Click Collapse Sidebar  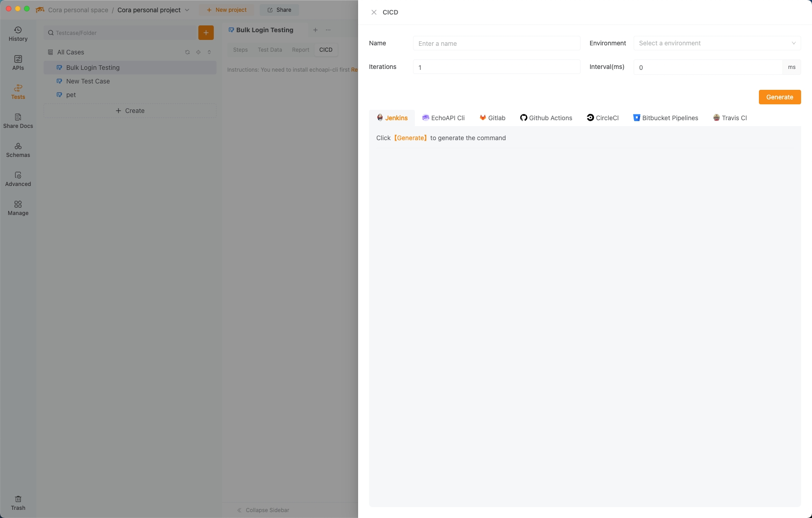click(x=263, y=510)
